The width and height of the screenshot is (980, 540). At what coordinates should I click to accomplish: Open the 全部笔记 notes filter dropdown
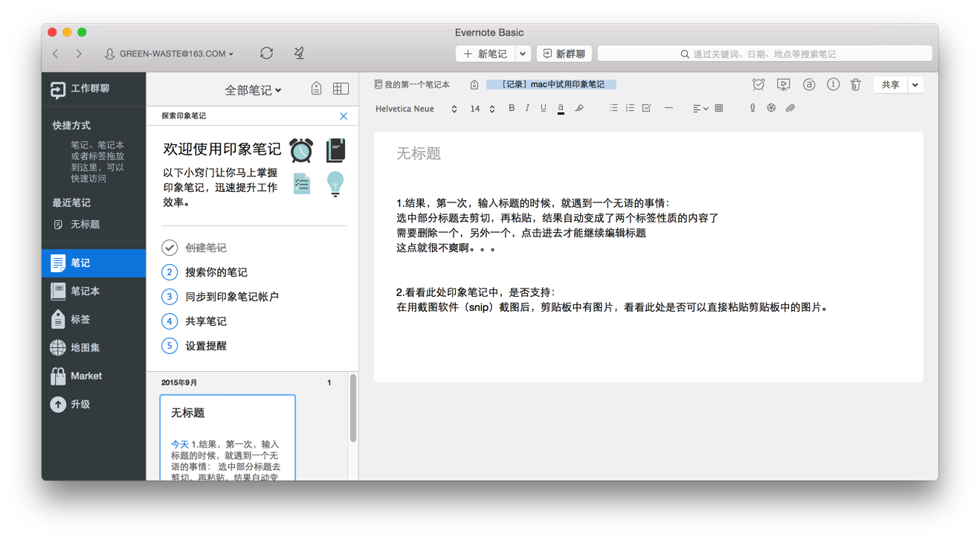point(253,90)
